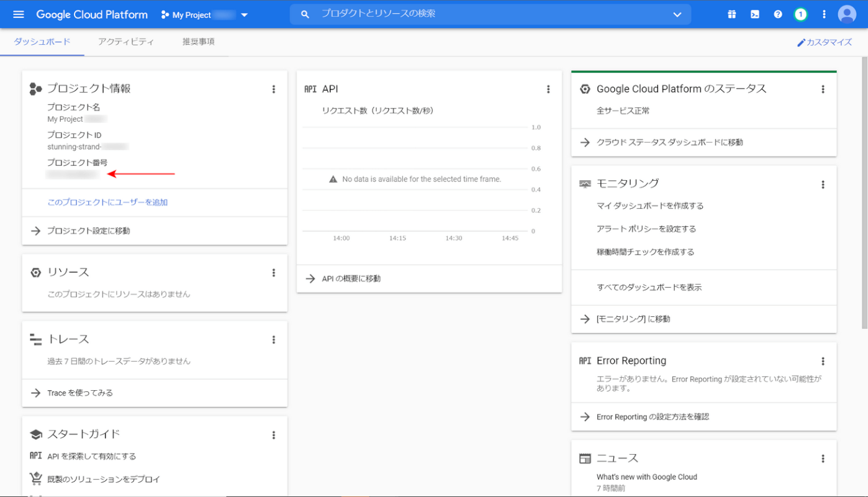The width and height of the screenshot is (868, 497).
Task: Click アラート ポリシーを設定する
Action: click(646, 229)
